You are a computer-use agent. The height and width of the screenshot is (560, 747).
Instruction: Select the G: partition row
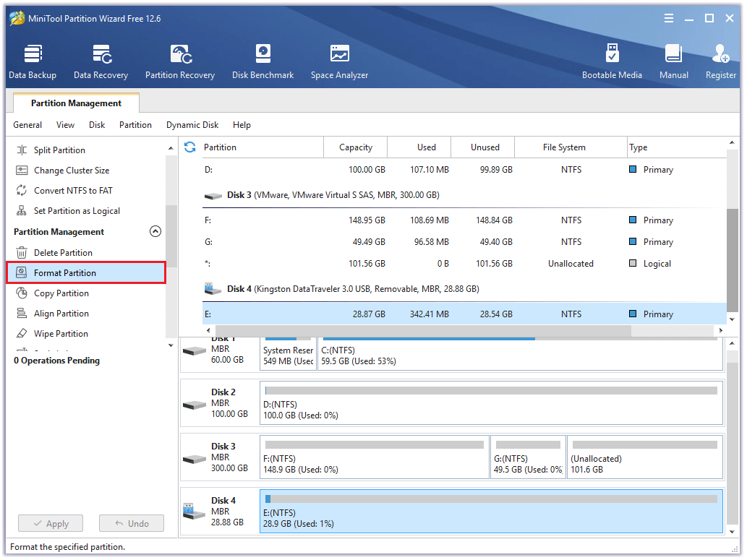pos(464,242)
